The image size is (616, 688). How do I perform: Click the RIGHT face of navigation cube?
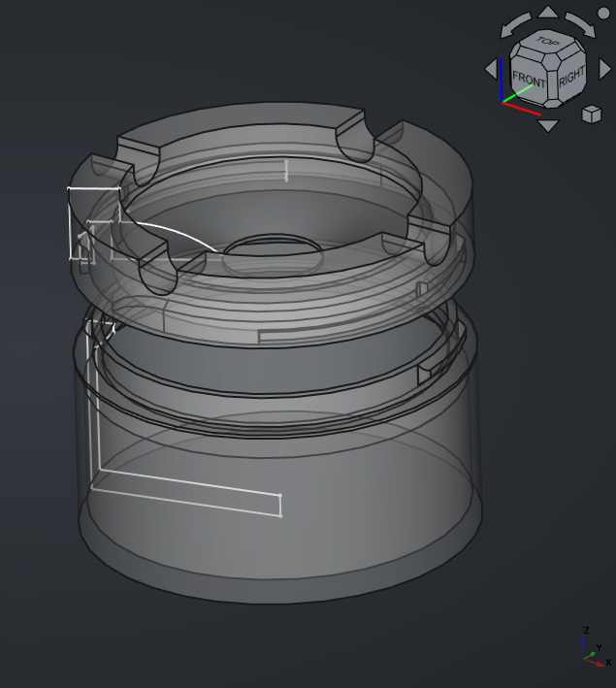click(571, 77)
